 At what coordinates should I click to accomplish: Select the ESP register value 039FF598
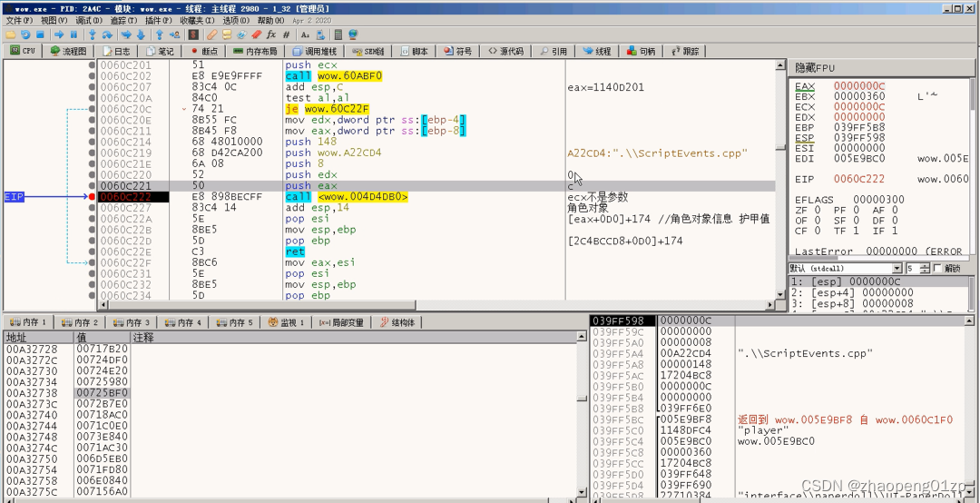858,138
